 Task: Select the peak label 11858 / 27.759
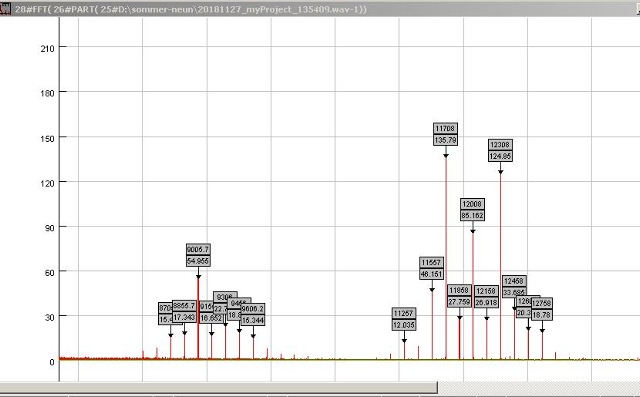tap(459, 296)
